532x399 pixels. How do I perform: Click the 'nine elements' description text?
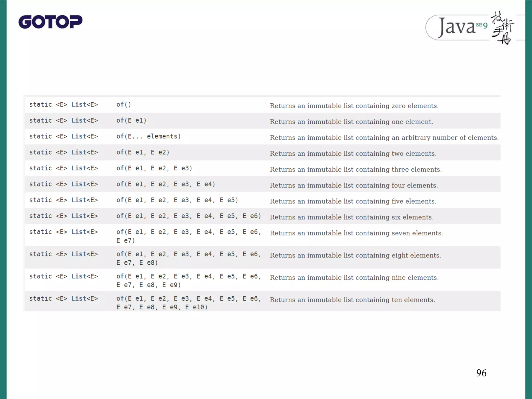tap(354, 278)
